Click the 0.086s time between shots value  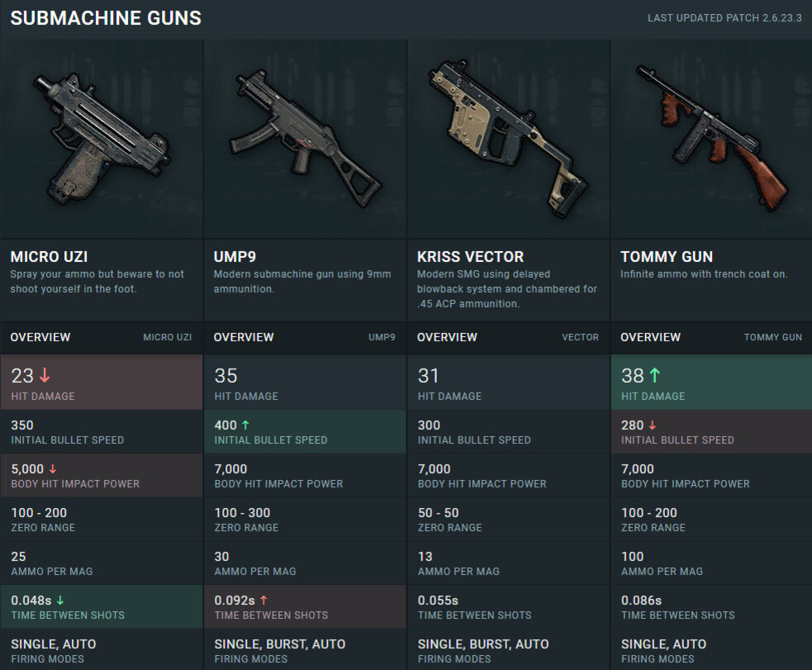click(x=642, y=601)
